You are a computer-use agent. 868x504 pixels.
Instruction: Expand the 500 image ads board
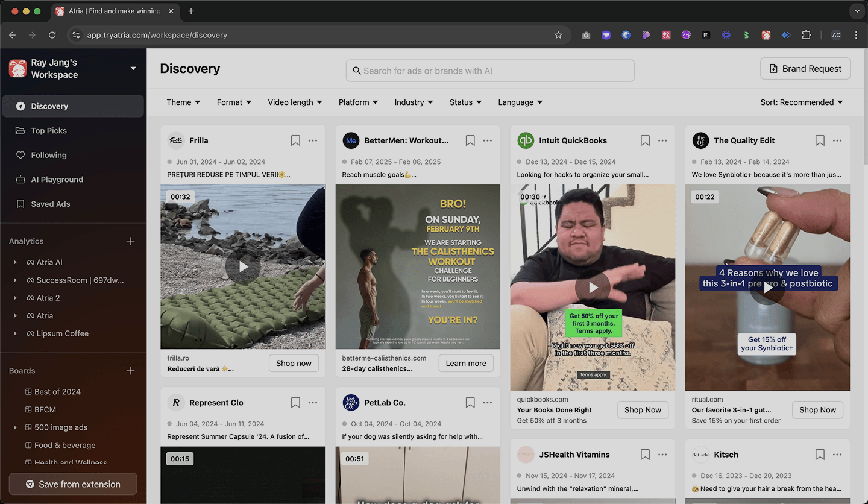click(15, 427)
